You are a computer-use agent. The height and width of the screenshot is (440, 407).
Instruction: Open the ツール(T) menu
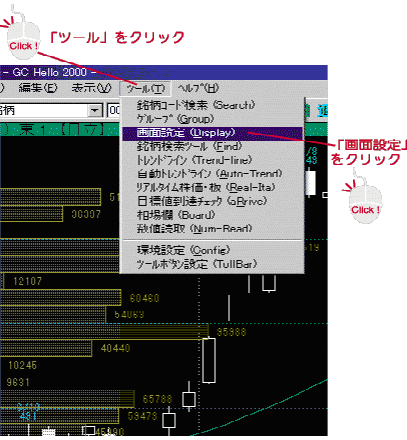145,89
